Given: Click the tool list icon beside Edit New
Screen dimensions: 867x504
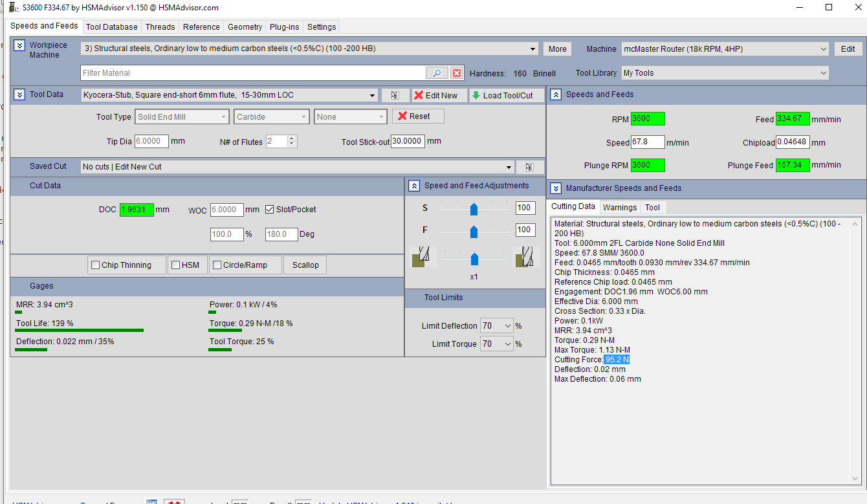Looking at the screenshot, I should (x=395, y=95).
